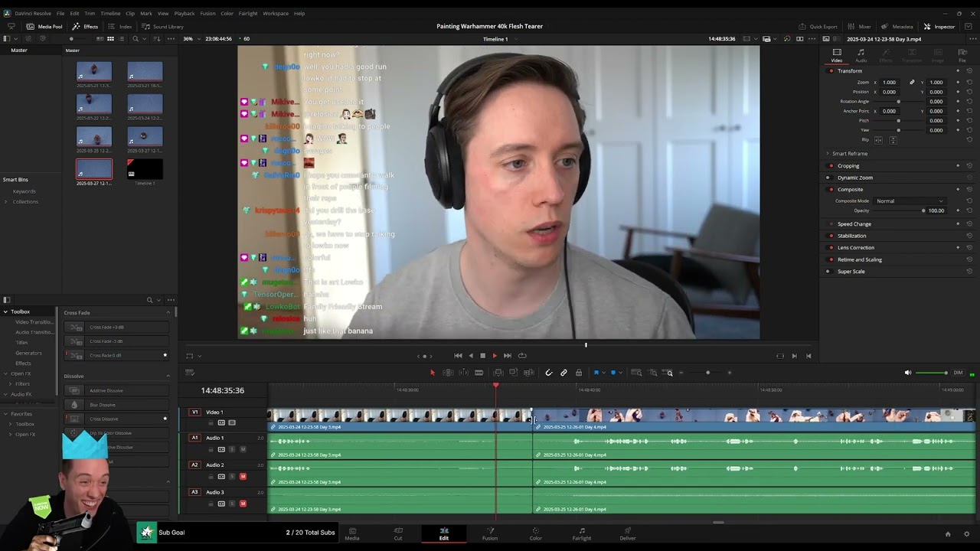This screenshot has width=980, height=551.
Task: Click the Flip horizontal icon
Action: point(878,140)
